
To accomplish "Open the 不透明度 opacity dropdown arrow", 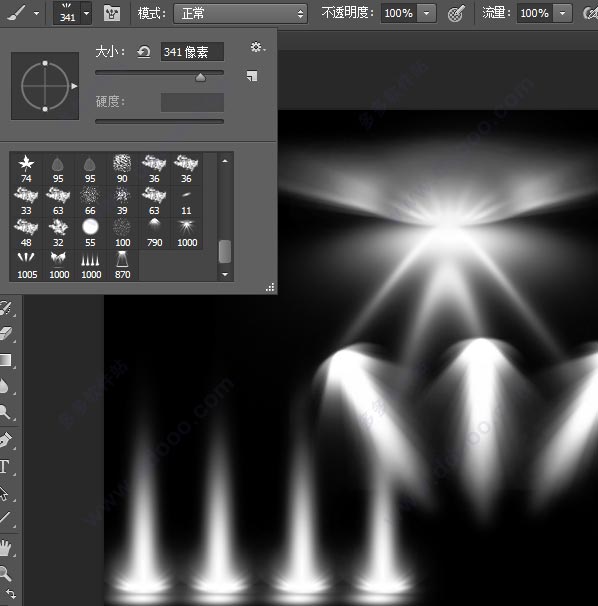I will 427,14.
